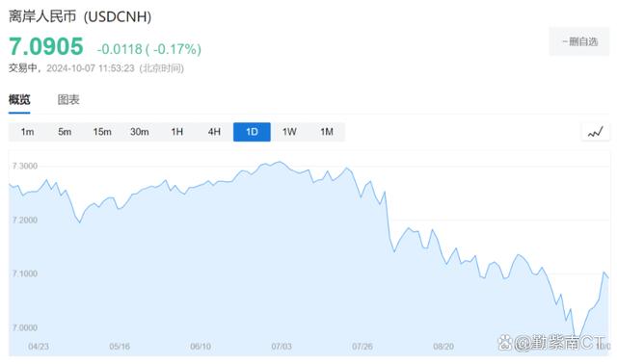Viewport: 617px width, 364px height.
Task: Switch chart to 30m interval
Action: pos(139,132)
